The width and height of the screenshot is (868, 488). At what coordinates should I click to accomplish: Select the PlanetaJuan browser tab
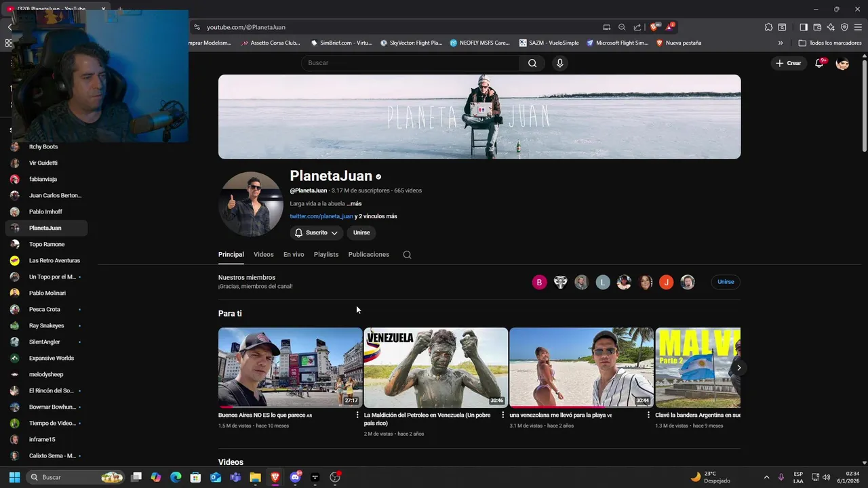[x=58, y=9]
